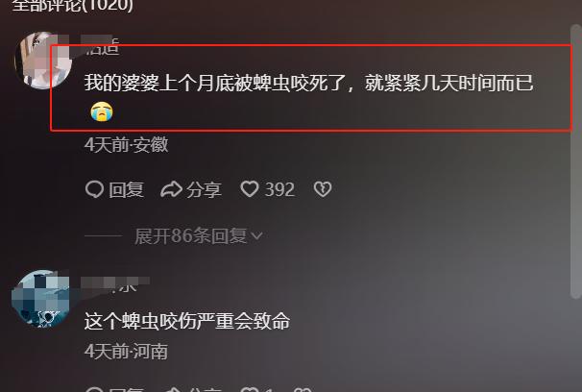Image resolution: width=582 pixels, height=392 pixels.
Task: Dislike first comment with broken heart icon
Action: pos(323,189)
